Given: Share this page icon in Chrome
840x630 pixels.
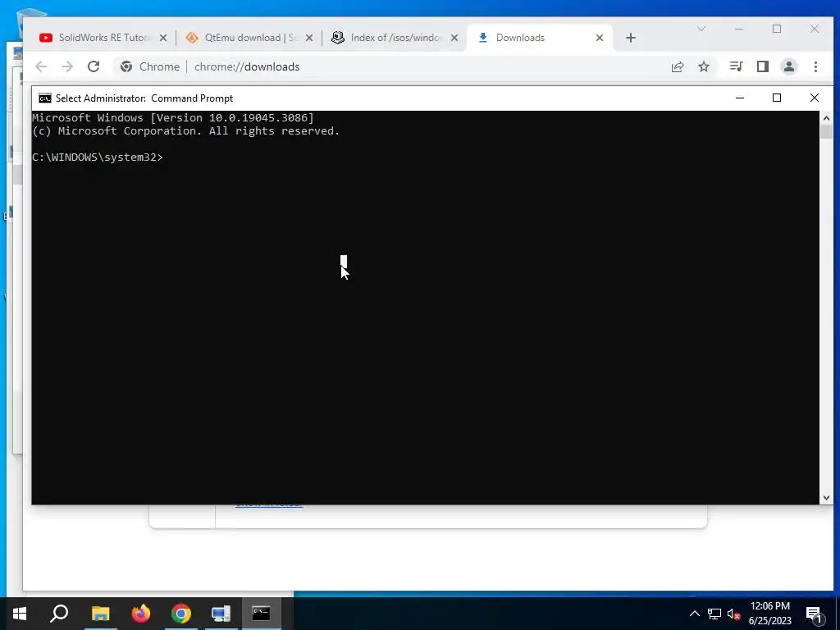Looking at the screenshot, I should (x=678, y=66).
